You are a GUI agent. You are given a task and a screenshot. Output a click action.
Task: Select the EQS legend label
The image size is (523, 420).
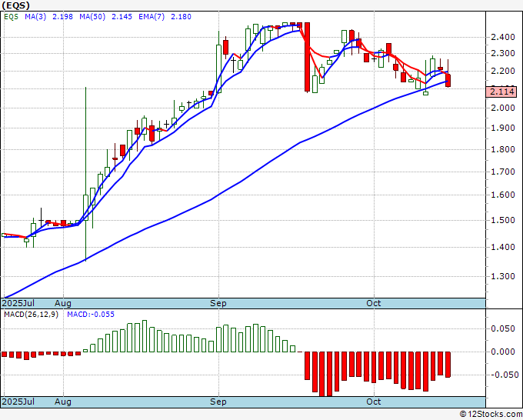click(x=11, y=17)
